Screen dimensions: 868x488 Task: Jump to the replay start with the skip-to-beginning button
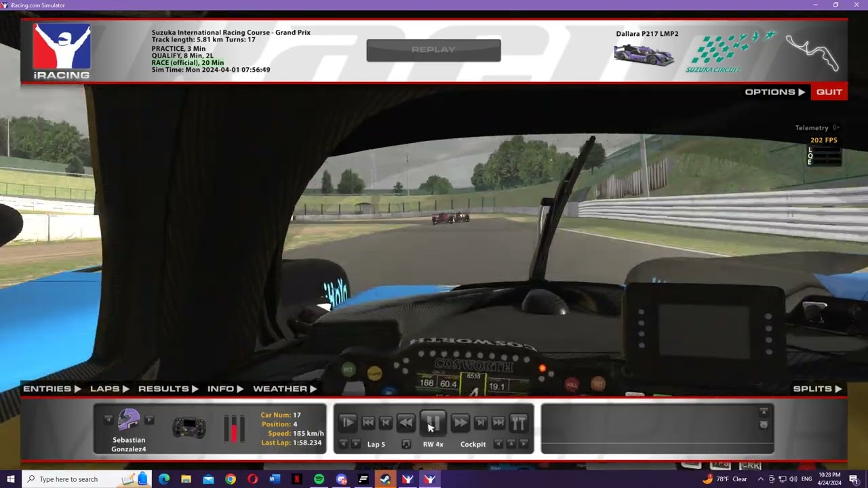coord(368,423)
